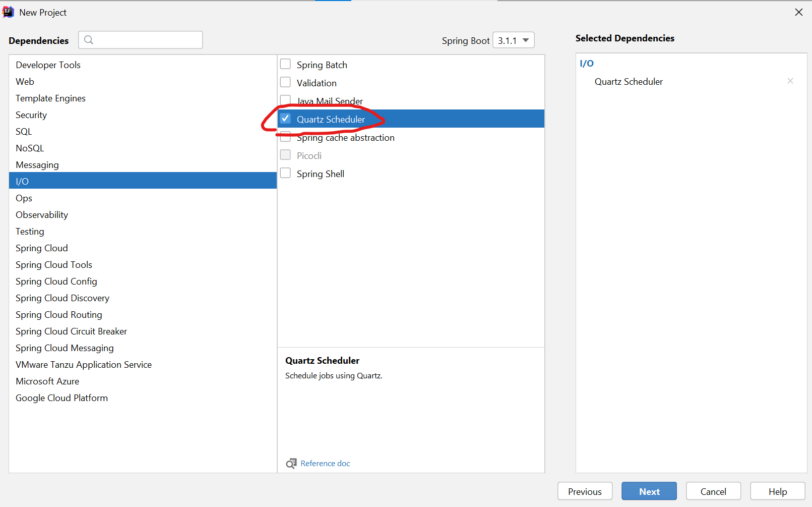
Task: Uncheck the Quartz Scheduler checkbox
Action: [x=285, y=119]
